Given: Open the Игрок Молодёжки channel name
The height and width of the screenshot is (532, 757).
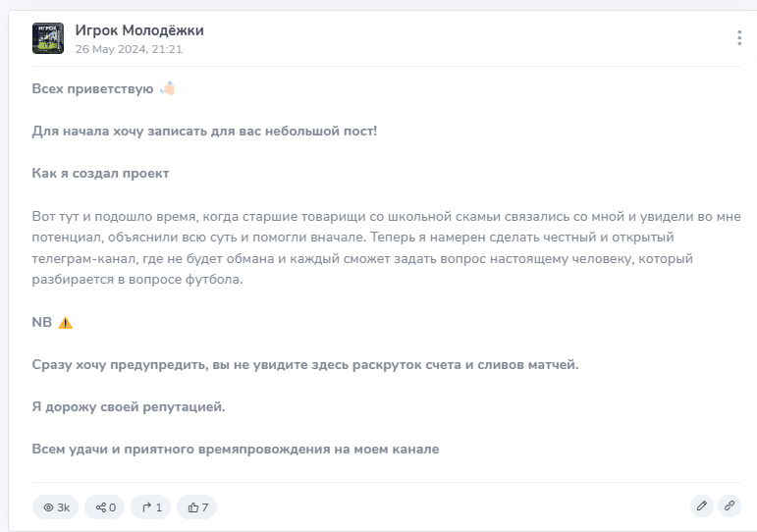Looking at the screenshot, I should click(139, 30).
